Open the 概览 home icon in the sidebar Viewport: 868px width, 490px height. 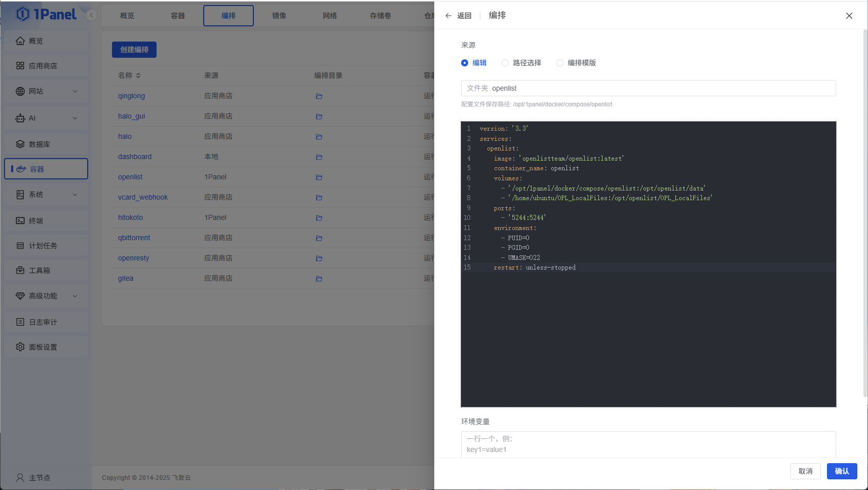tap(20, 41)
